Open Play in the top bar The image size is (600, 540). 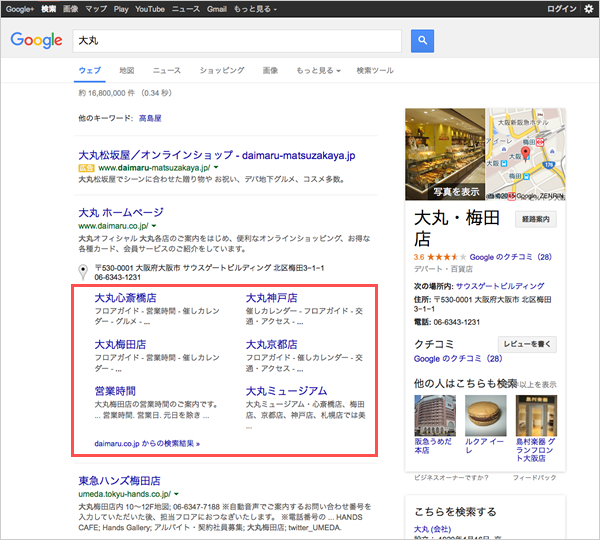click(121, 9)
